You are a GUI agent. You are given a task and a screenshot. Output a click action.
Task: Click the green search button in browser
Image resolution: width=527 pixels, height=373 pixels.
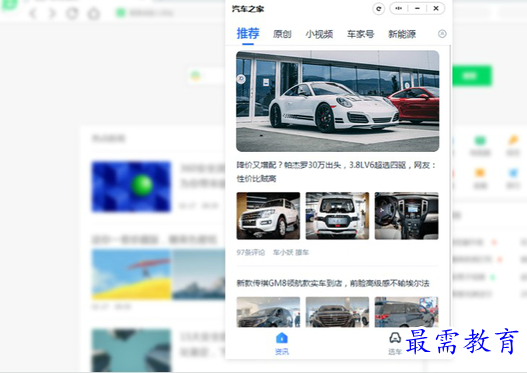tap(472, 76)
